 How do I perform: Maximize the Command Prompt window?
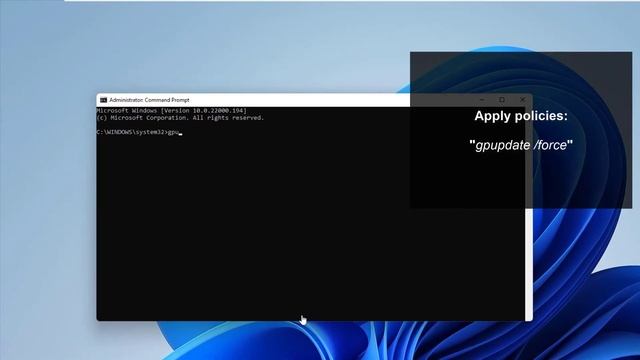tap(502, 100)
